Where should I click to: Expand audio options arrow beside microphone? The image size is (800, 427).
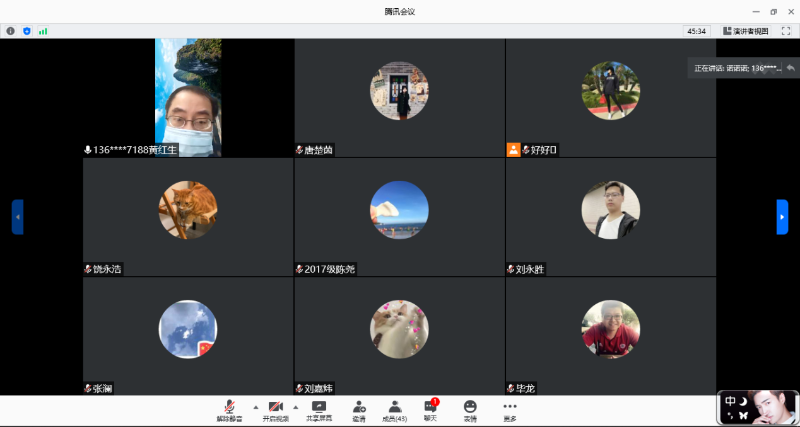pyautogui.click(x=256, y=407)
